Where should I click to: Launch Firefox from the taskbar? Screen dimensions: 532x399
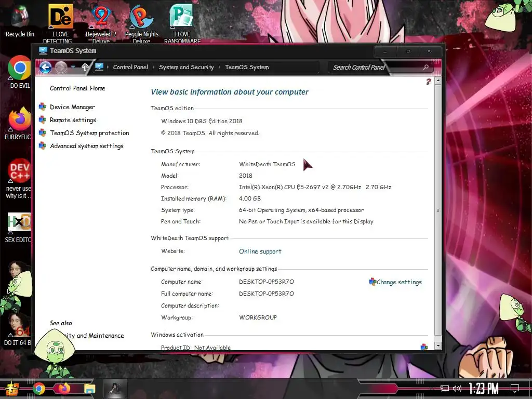pyautogui.click(x=64, y=388)
